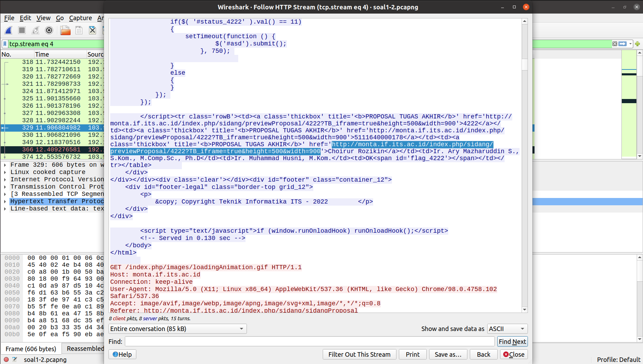The height and width of the screenshot is (364, 643).
Task: Expand the '3 Reassembled TCP Segmen' row
Action: pyautogui.click(x=5, y=194)
